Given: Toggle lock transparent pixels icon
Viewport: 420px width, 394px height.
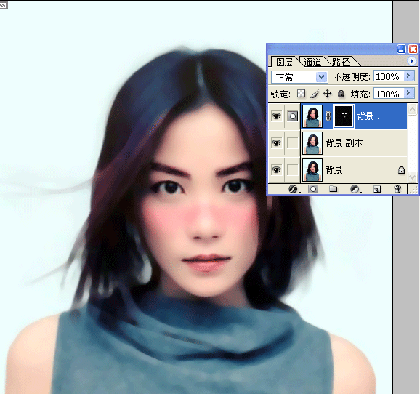Looking at the screenshot, I should point(301,94).
